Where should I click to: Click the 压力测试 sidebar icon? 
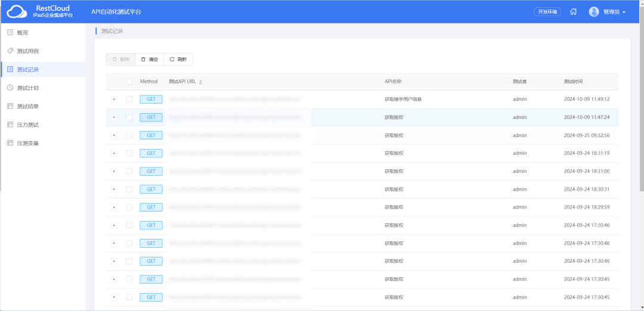tap(10, 125)
